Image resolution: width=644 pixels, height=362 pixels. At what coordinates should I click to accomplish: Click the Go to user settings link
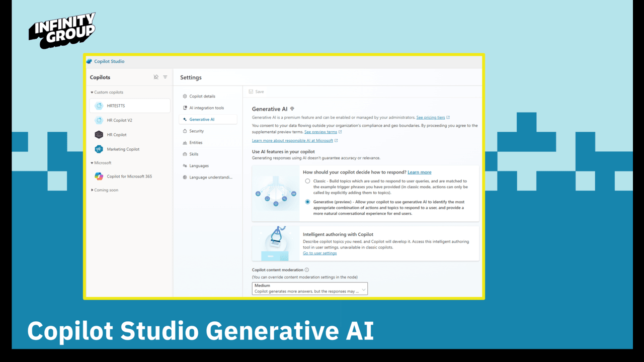[319, 253]
